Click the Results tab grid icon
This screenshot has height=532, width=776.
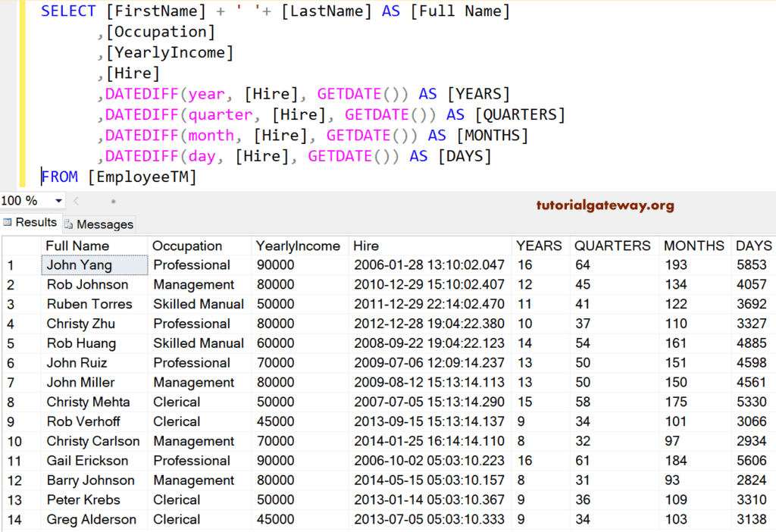click(8, 223)
